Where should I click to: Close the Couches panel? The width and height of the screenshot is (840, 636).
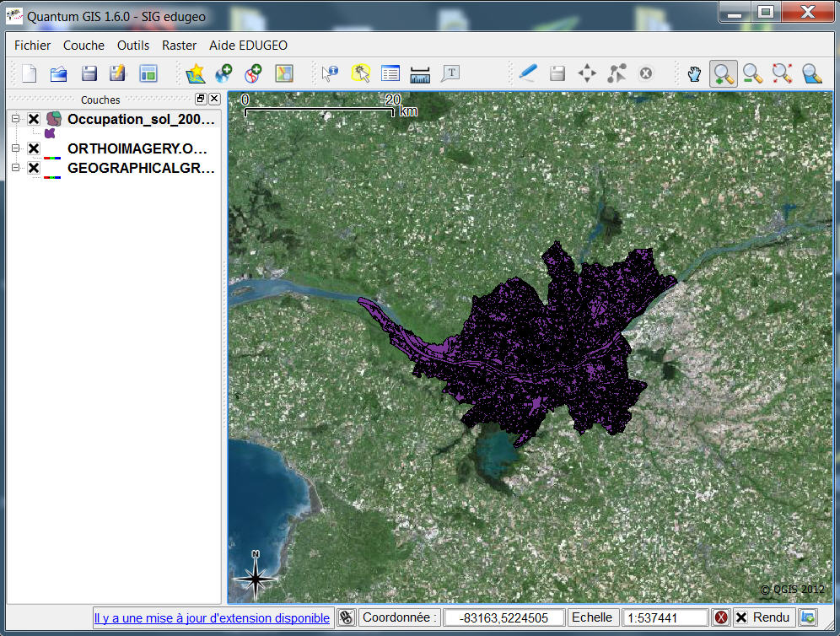(x=214, y=99)
